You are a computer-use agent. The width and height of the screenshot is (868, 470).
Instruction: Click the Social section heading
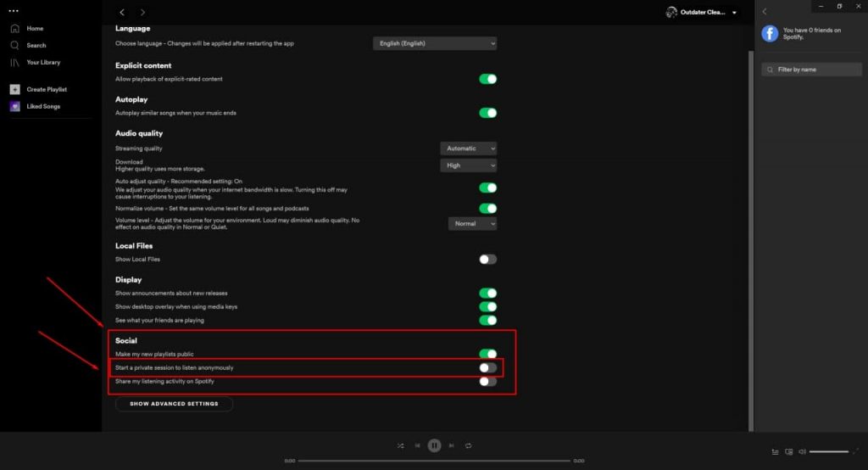tap(126, 341)
